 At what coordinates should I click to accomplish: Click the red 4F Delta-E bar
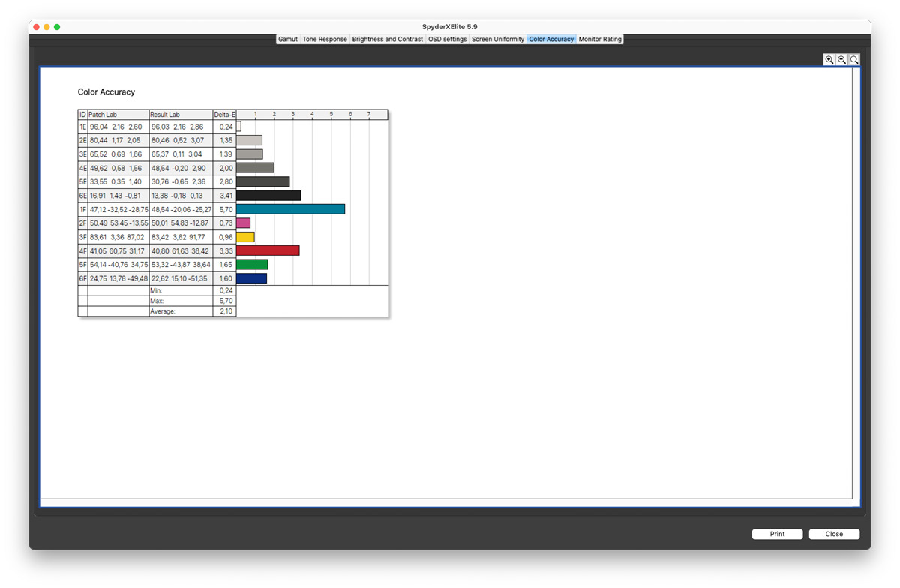coord(268,250)
